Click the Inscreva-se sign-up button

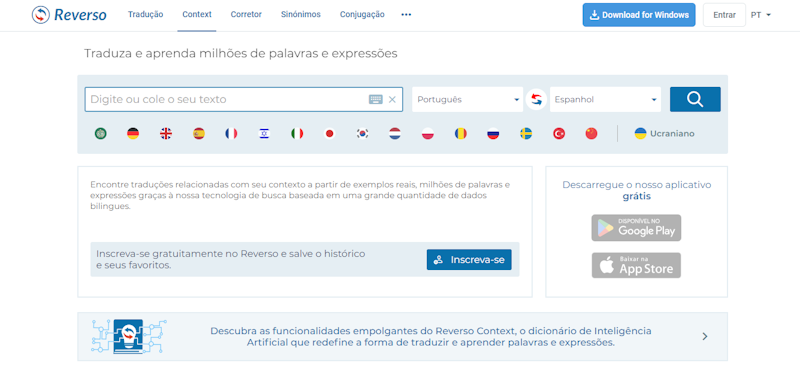[x=469, y=260]
